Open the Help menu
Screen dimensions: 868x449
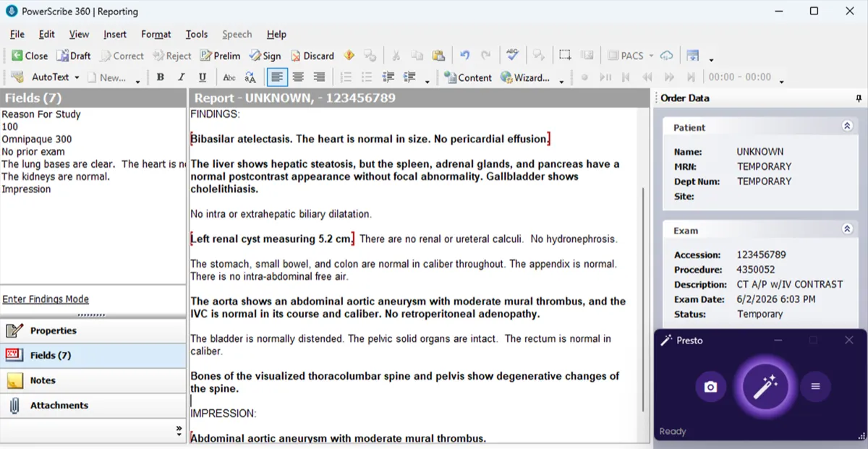[x=276, y=34]
